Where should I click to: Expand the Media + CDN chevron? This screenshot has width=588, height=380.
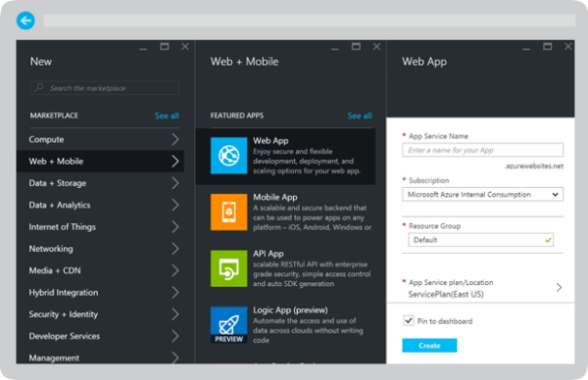click(175, 270)
